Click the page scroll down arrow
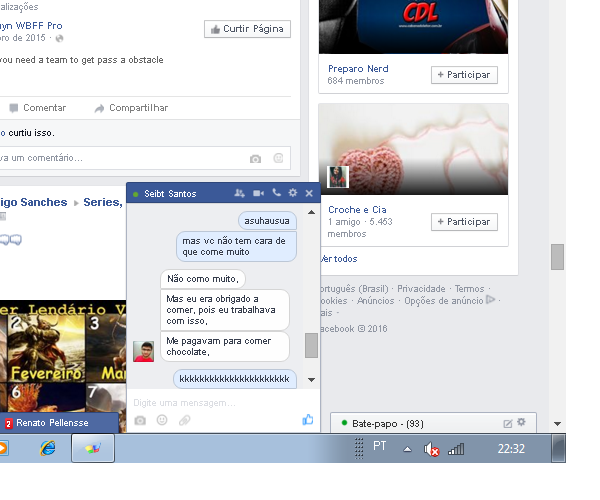This screenshot has width=600, height=500. [x=558, y=424]
